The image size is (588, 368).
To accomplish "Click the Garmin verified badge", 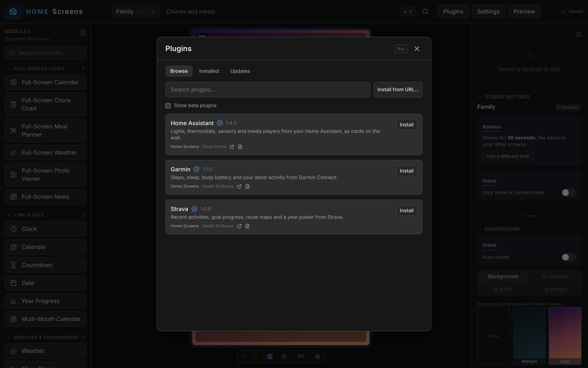I will [196, 169].
